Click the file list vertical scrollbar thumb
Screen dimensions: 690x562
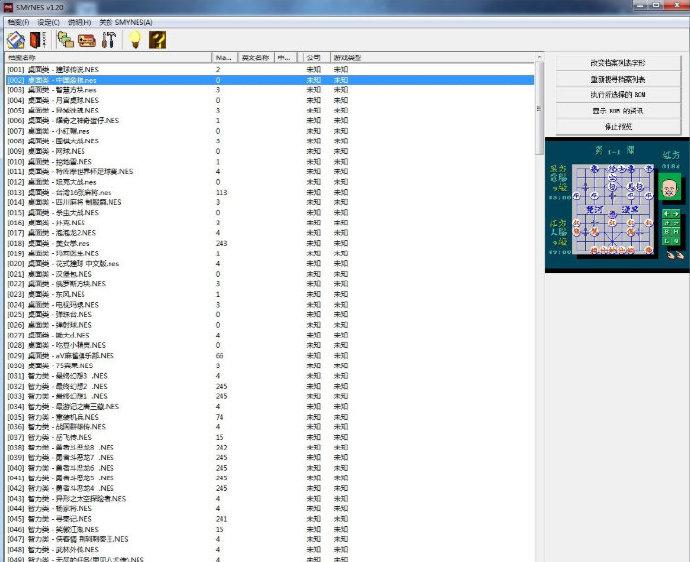pos(539,109)
